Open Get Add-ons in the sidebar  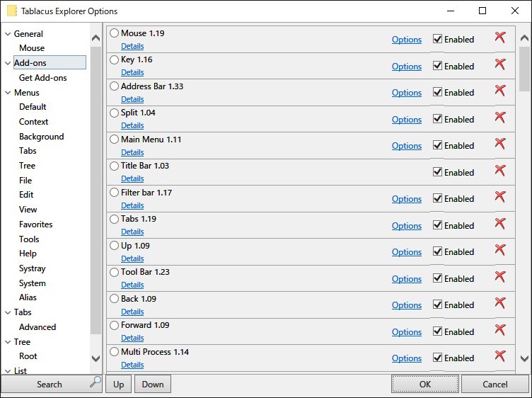tap(42, 78)
